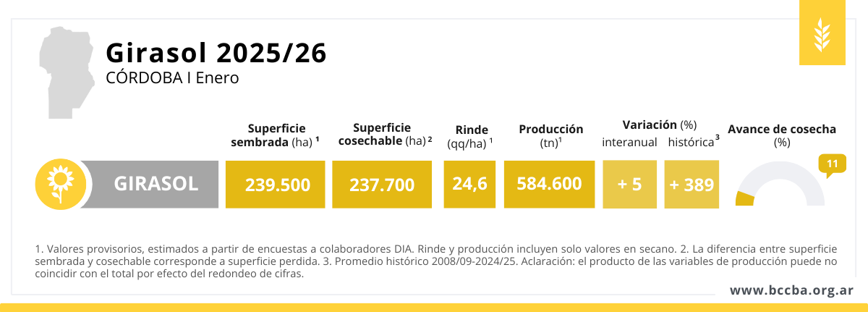
Task: Click the gray Córdoba province map silhouette
Action: click(67, 71)
